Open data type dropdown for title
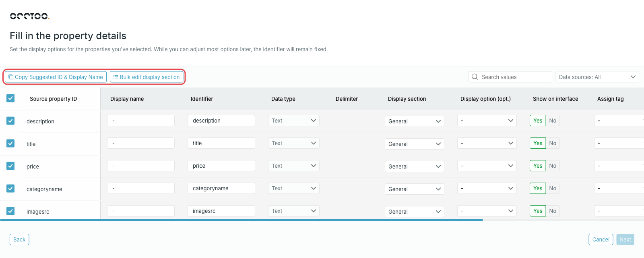Viewport: 644px width, 258px height. pyautogui.click(x=294, y=143)
